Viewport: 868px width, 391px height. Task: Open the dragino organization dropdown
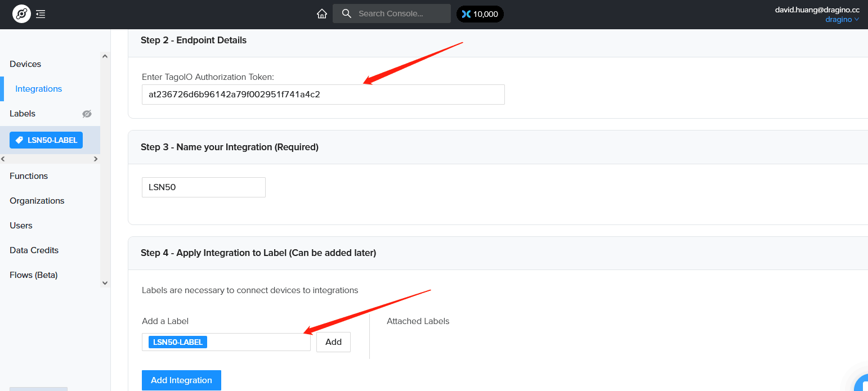pyautogui.click(x=842, y=20)
